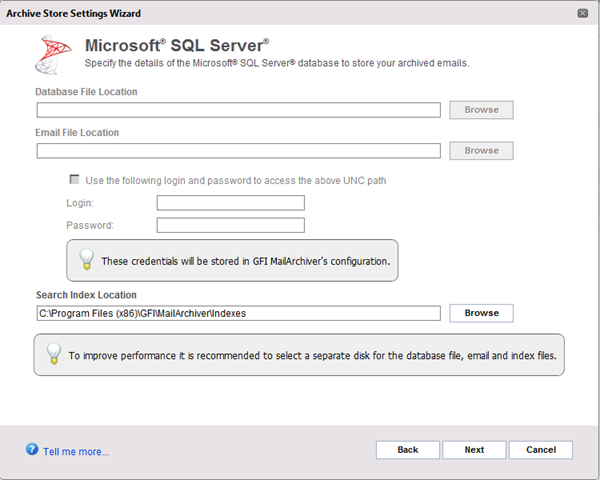Go to the Next wizard step
Image resolution: width=600 pixels, height=480 pixels.
pos(474,450)
